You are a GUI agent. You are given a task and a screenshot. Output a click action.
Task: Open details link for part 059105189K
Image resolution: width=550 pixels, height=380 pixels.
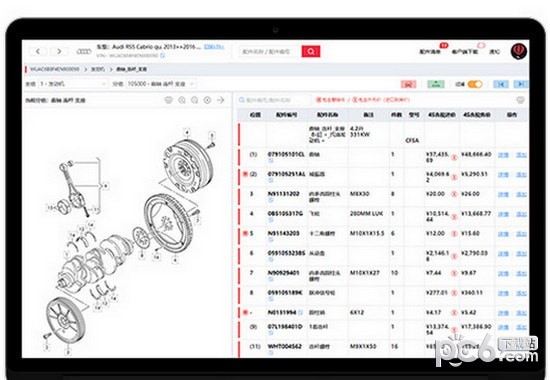pyautogui.click(x=503, y=293)
